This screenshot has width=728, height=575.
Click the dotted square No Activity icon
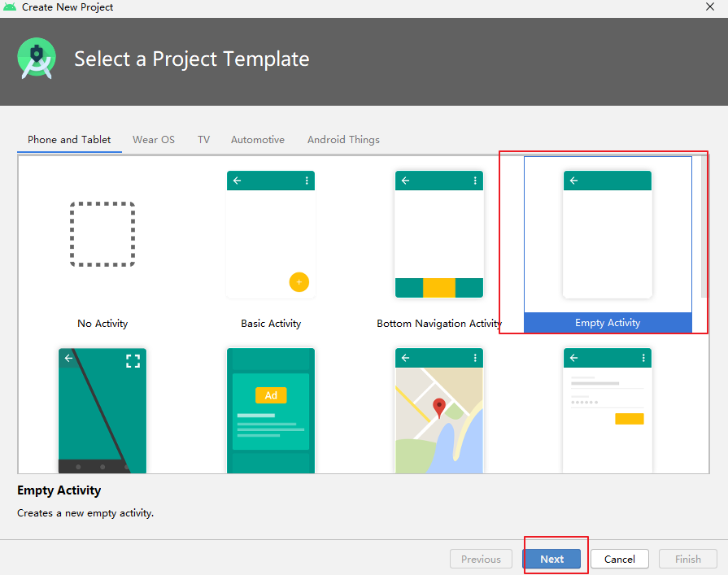(102, 234)
